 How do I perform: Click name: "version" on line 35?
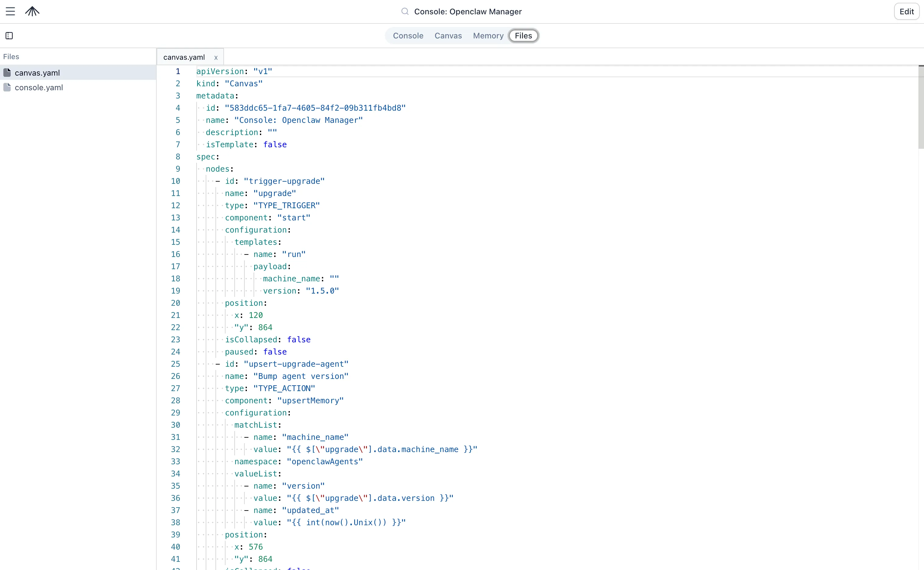tap(285, 486)
